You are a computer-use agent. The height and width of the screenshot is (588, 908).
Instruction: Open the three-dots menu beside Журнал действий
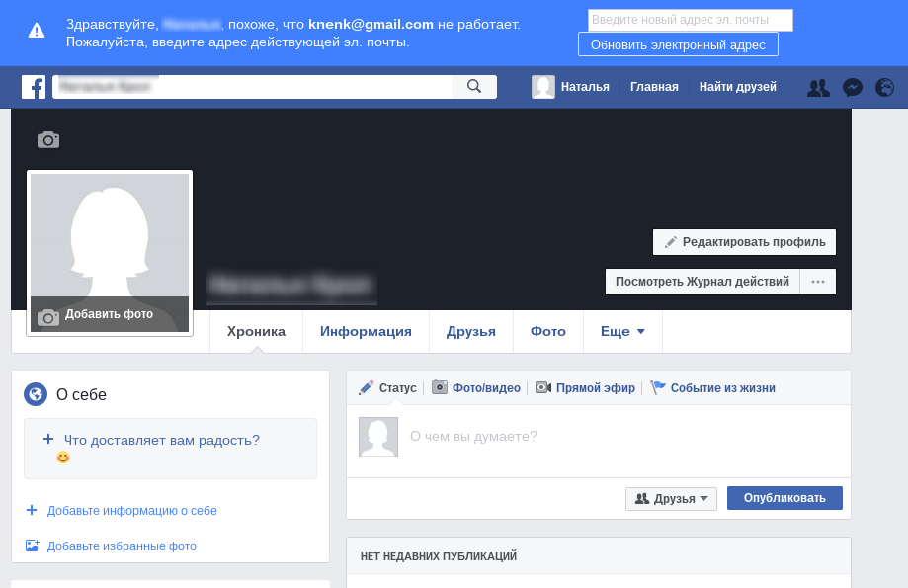pos(818,282)
